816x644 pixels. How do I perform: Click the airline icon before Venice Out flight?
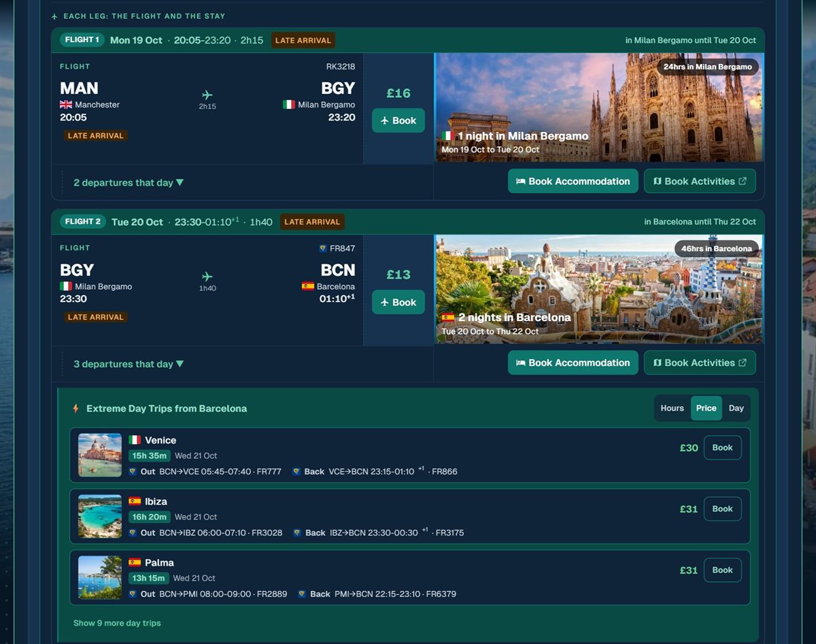click(x=133, y=471)
